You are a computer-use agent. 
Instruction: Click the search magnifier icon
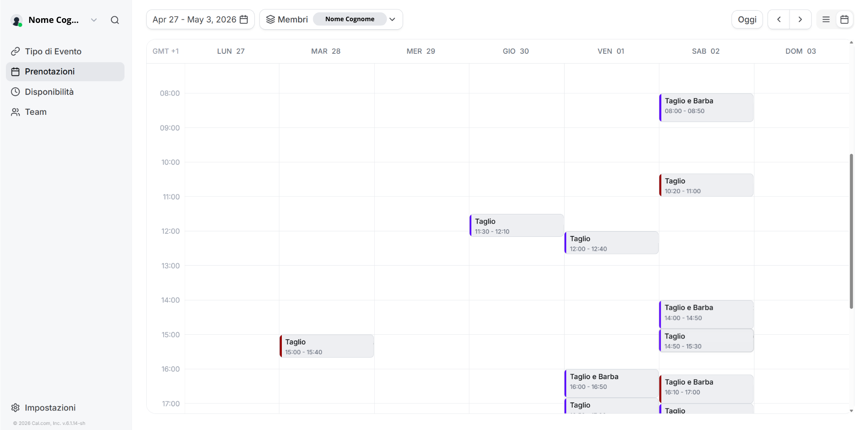coord(114,20)
